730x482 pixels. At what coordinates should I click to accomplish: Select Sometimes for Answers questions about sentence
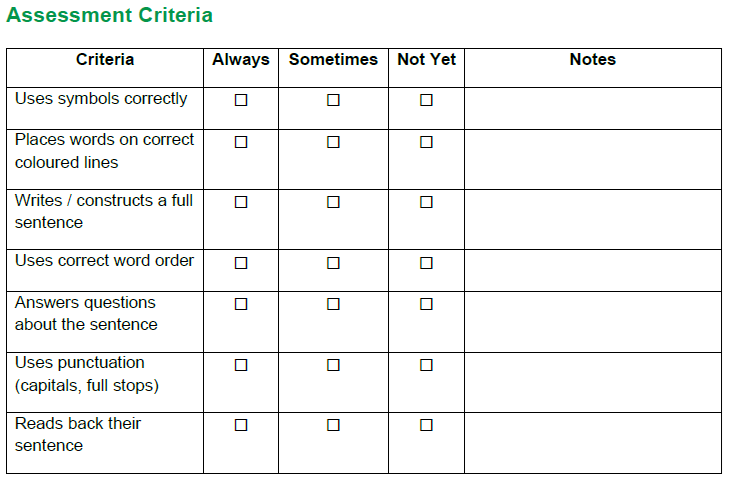pyautogui.click(x=333, y=304)
